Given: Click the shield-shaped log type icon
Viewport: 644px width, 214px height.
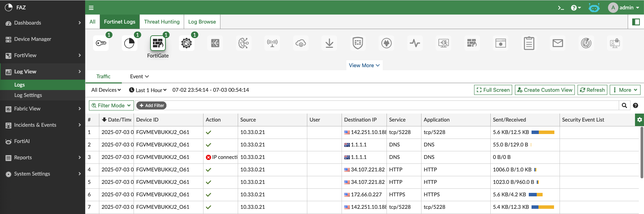Looking at the screenshot, I should tap(357, 43).
